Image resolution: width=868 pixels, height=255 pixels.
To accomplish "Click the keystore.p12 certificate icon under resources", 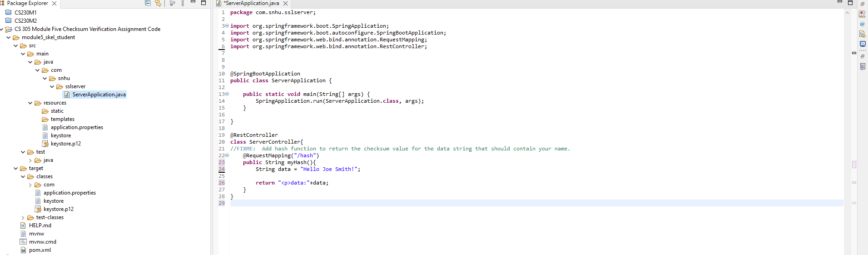I will pos(45,144).
